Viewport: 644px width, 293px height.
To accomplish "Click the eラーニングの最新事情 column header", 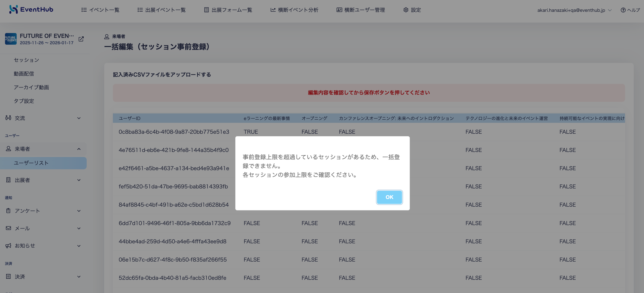I will coord(267,118).
